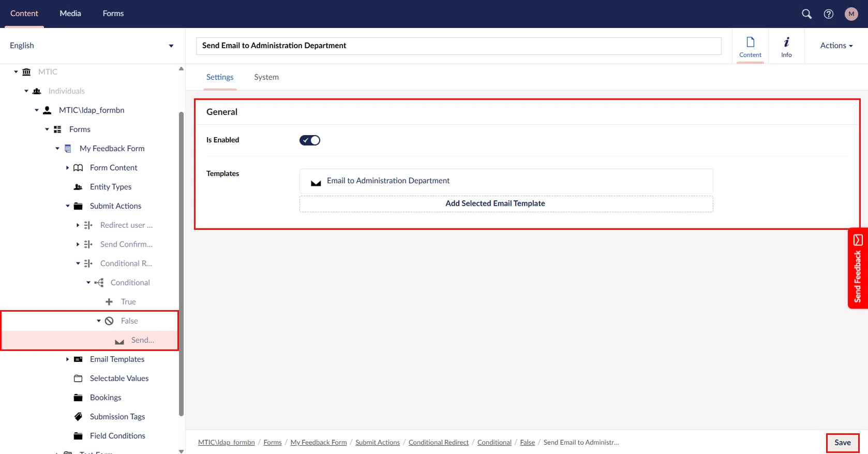
Task: Open the Media section
Action: tap(70, 13)
